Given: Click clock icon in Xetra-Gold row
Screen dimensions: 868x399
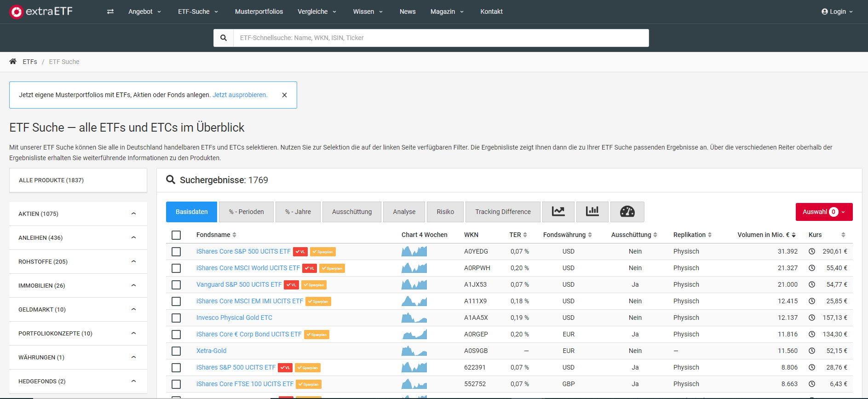Looking at the screenshot, I should pos(812,351).
